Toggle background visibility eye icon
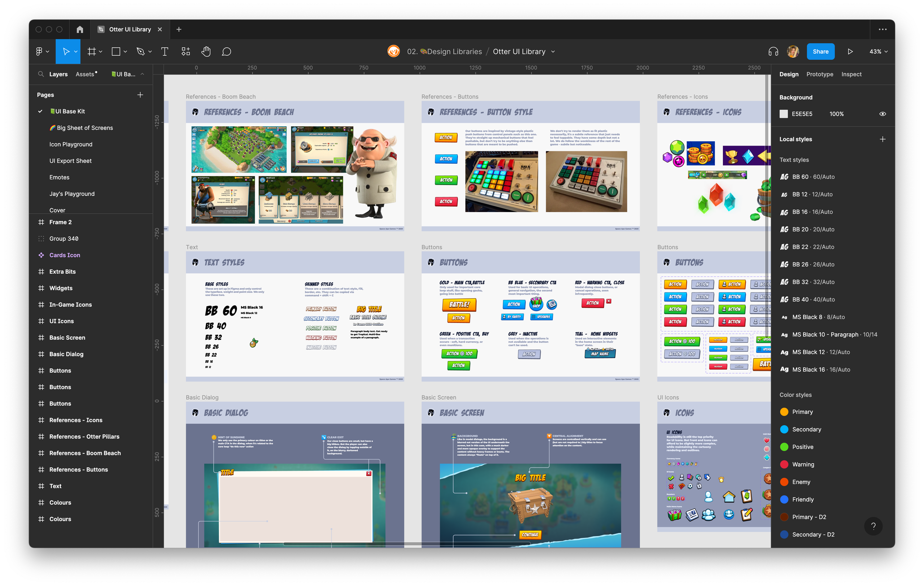 point(883,114)
